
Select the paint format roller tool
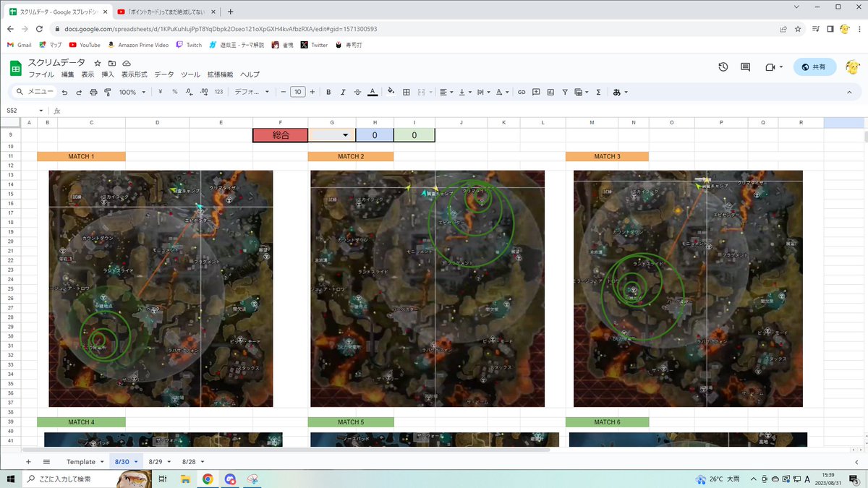pos(108,93)
